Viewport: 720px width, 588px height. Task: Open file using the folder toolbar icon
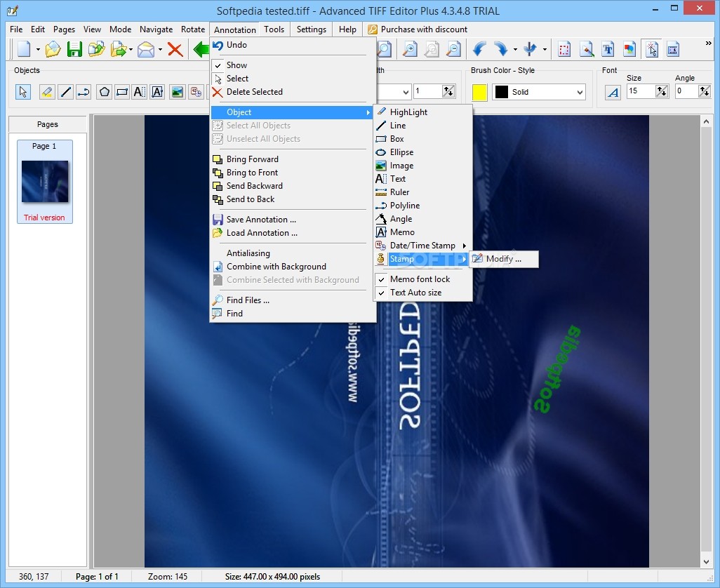(x=53, y=49)
